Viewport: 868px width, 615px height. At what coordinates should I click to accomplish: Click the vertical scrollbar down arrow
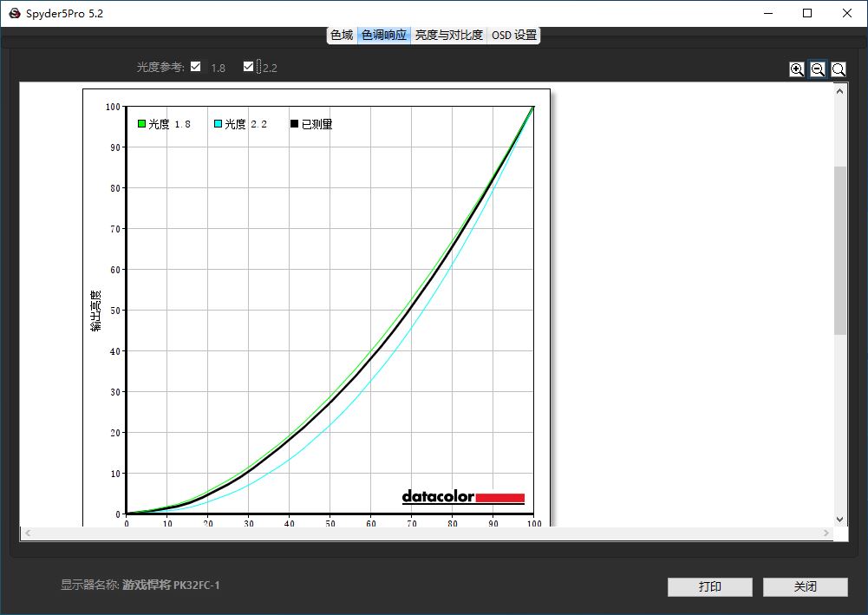839,519
